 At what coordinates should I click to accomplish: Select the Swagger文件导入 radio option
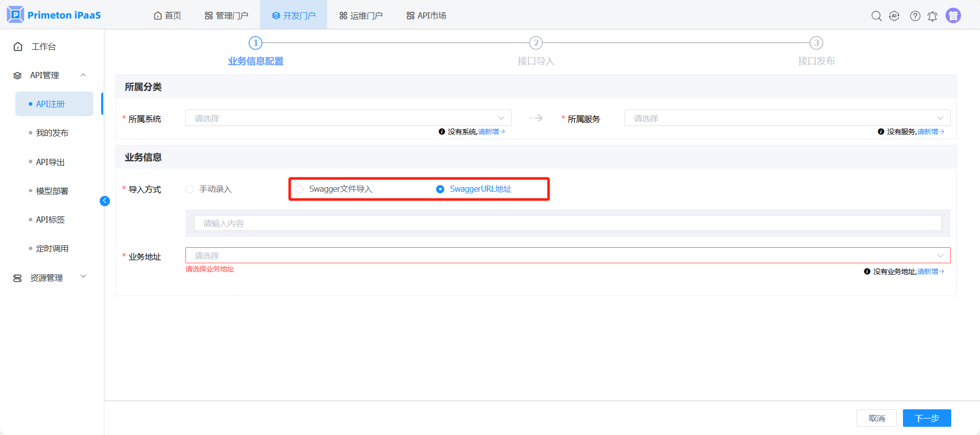(299, 189)
